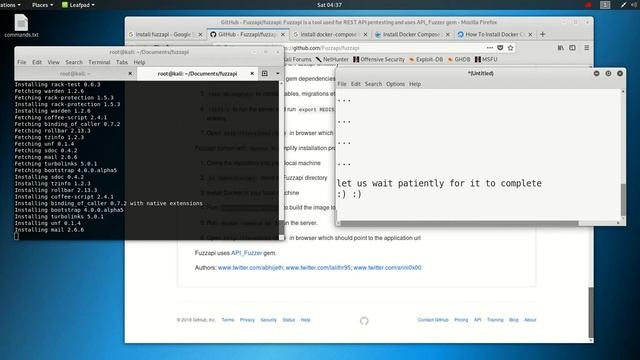640x360 pixels.
Task: Open the Leafpad application menu in top bar
Action: (78, 5)
